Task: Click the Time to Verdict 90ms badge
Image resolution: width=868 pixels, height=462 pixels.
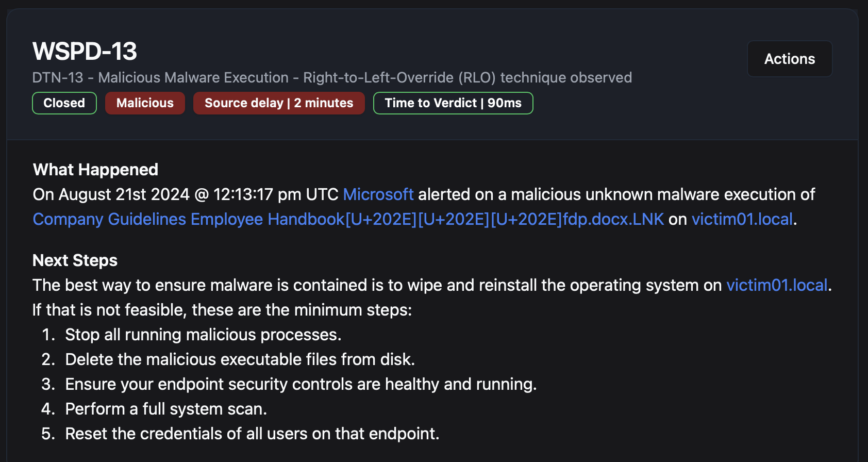Action: click(453, 103)
